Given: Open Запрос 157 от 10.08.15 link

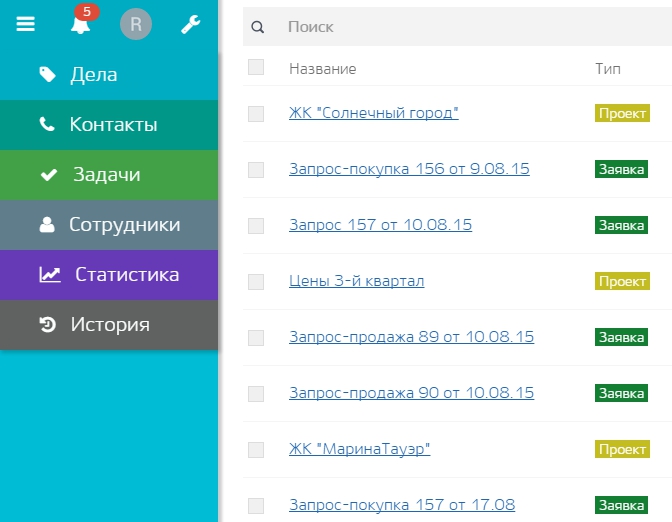Looking at the screenshot, I should pos(381,225).
